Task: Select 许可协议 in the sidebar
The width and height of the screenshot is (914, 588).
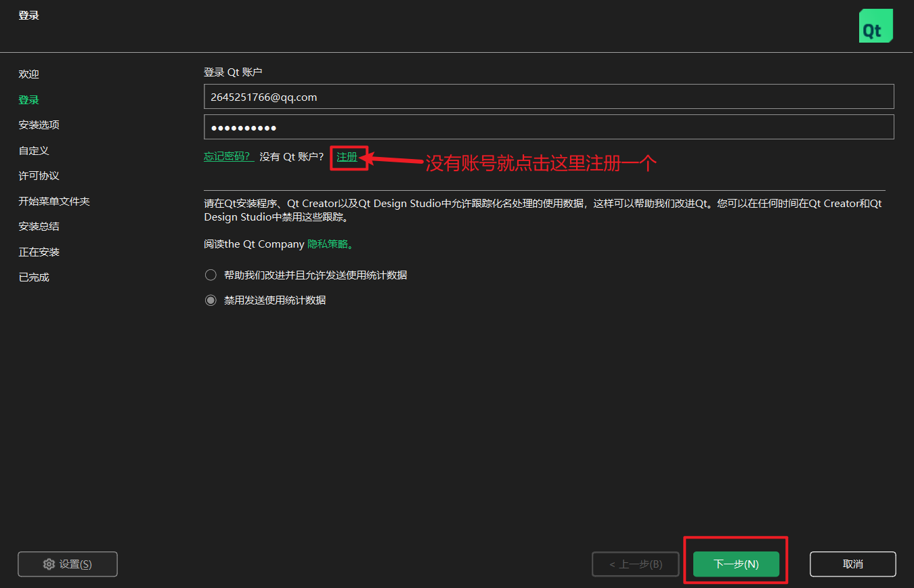Action: (39, 176)
